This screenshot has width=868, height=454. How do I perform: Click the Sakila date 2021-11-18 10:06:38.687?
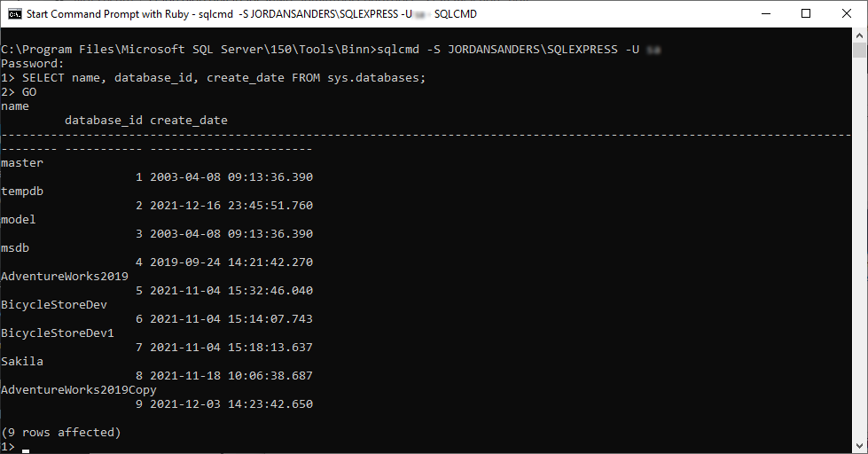231,376
